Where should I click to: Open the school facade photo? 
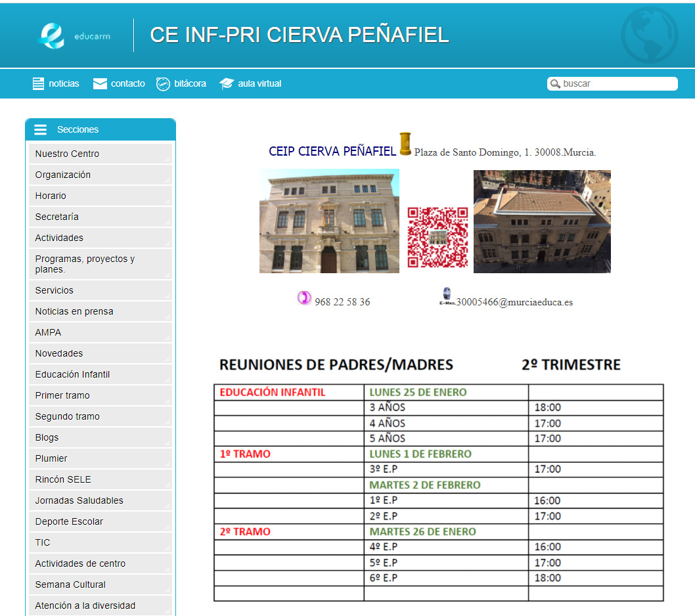tap(329, 221)
